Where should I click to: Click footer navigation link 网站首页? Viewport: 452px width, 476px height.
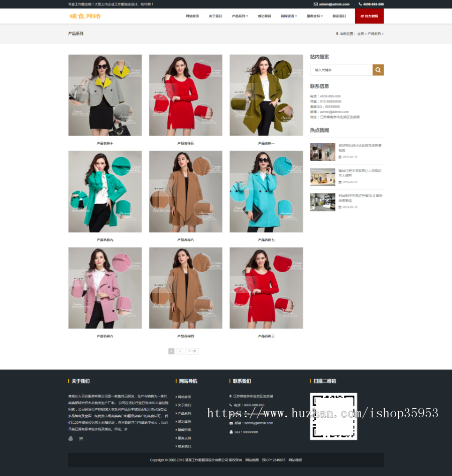click(x=184, y=397)
